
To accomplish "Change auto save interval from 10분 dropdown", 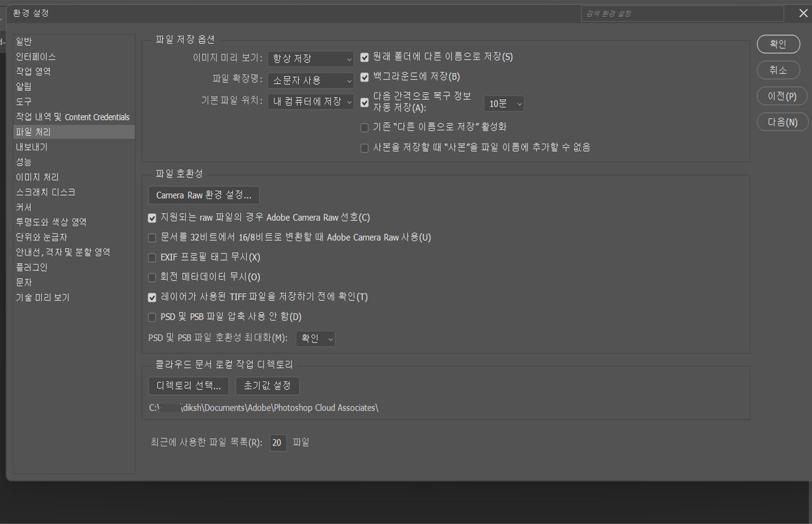I will [x=503, y=103].
